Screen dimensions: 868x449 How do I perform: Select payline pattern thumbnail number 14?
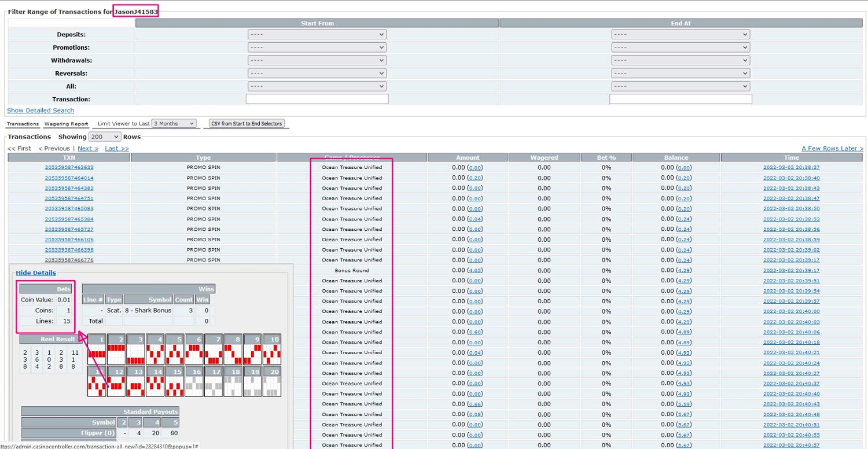tap(155, 382)
